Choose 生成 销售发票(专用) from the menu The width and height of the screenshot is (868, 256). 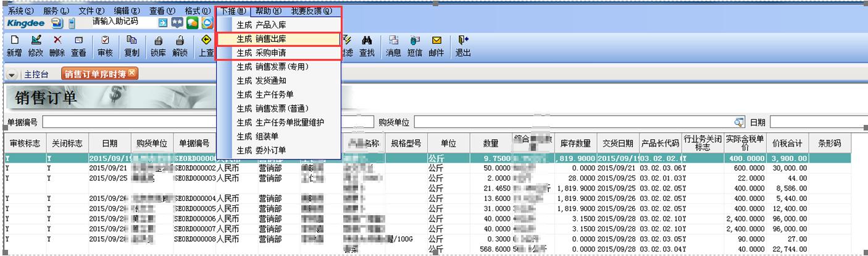(x=278, y=67)
